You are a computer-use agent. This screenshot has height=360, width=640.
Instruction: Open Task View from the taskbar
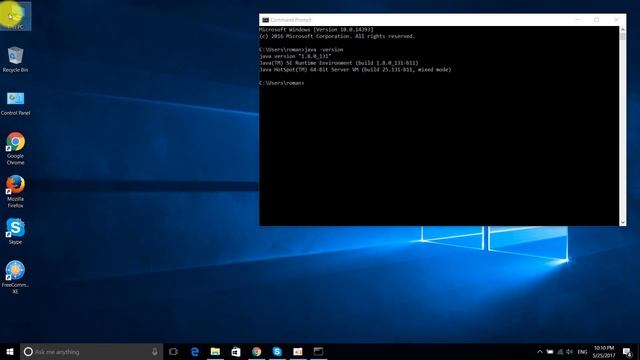pos(173,351)
